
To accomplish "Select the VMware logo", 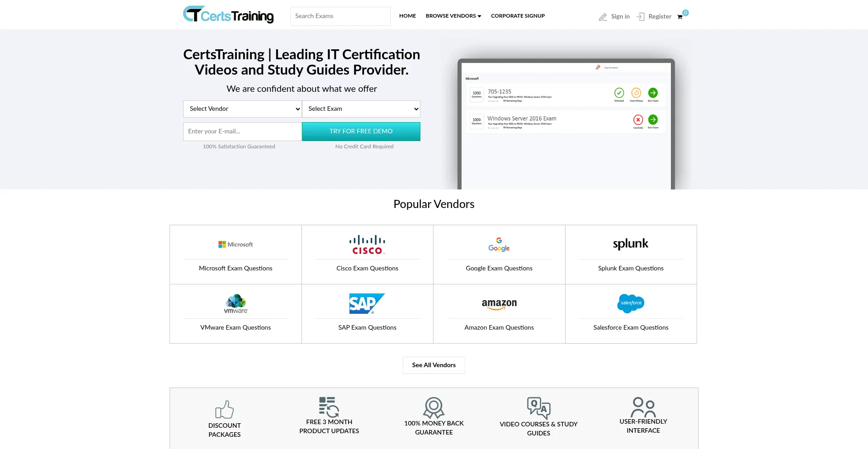I will (x=236, y=304).
